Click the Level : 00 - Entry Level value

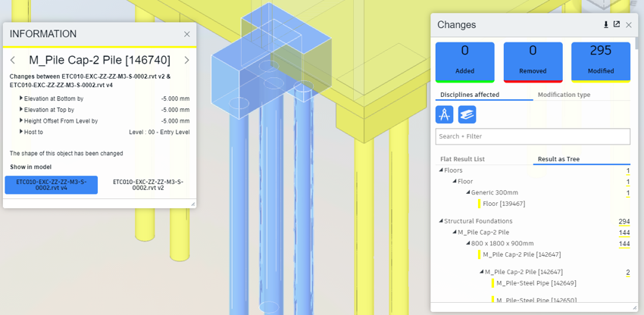coord(159,133)
